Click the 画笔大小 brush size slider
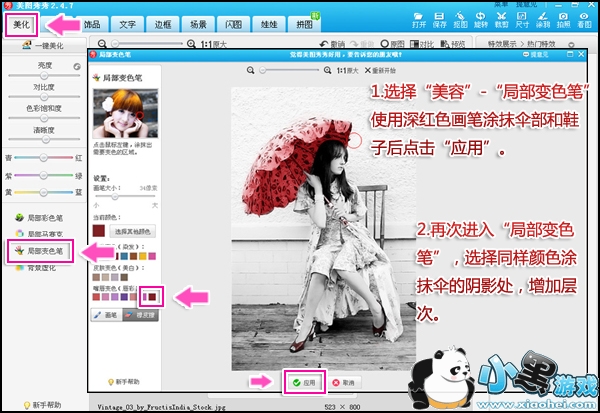This screenshot has width=600, height=413. [125, 196]
